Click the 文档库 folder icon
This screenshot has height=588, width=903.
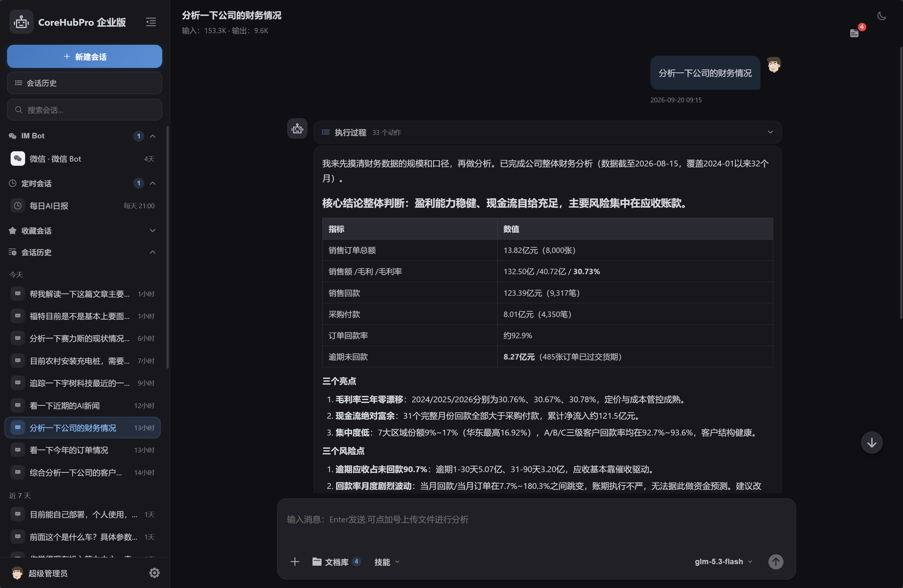[317, 561]
